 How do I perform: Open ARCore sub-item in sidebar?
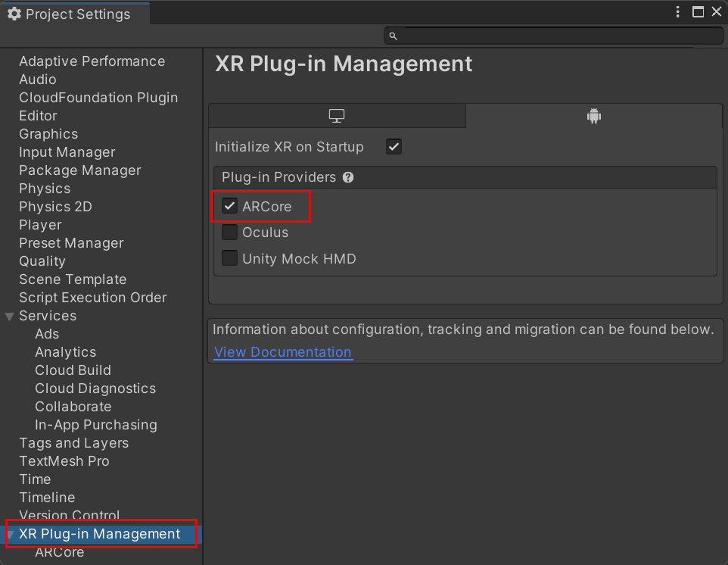pos(60,552)
